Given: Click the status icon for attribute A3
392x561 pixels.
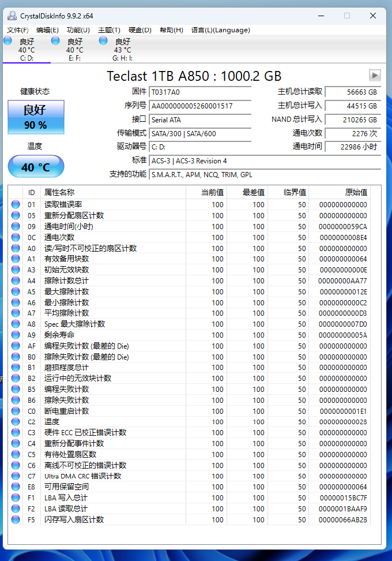Looking at the screenshot, I should click(16, 270).
